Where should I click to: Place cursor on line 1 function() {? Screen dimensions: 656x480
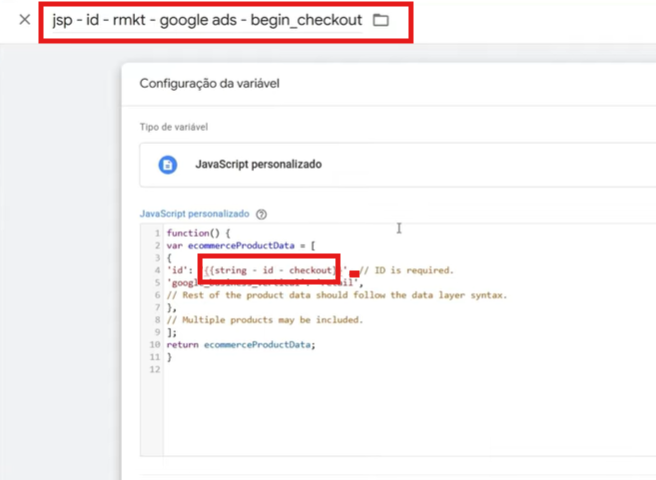coord(198,233)
